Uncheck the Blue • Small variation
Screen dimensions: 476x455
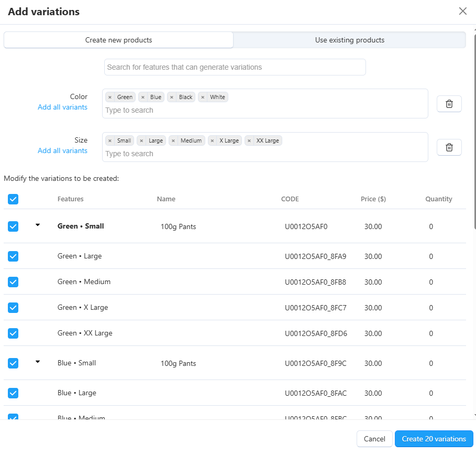click(x=13, y=363)
